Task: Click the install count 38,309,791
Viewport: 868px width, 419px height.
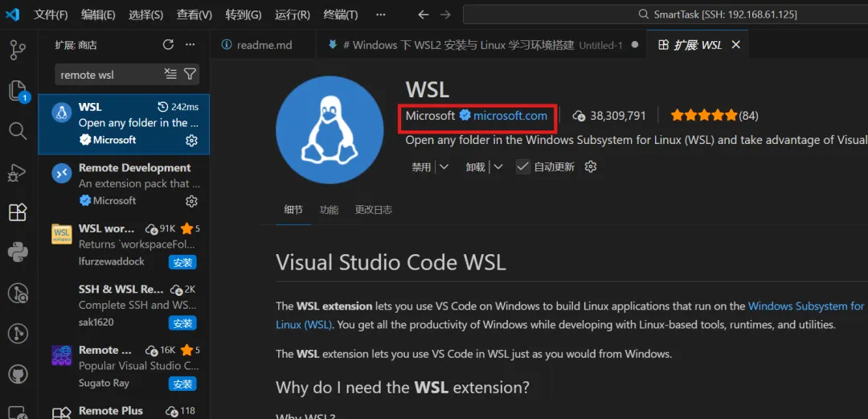Action: tap(609, 116)
